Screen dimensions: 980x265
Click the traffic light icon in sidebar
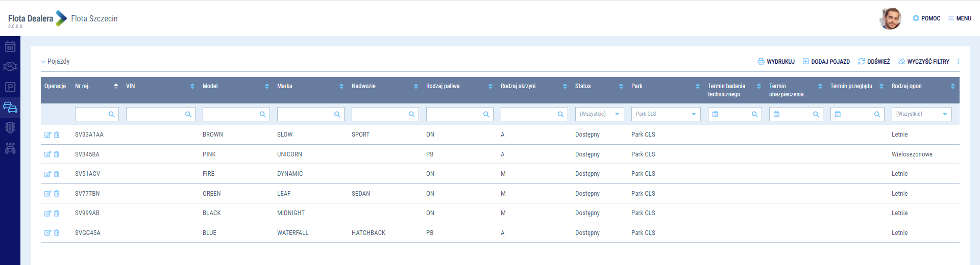coord(10,128)
